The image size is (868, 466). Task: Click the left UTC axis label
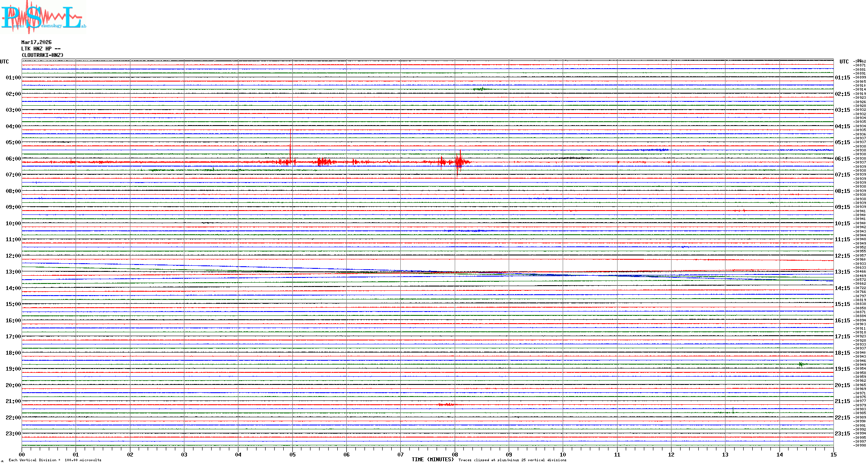click(x=4, y=62)
